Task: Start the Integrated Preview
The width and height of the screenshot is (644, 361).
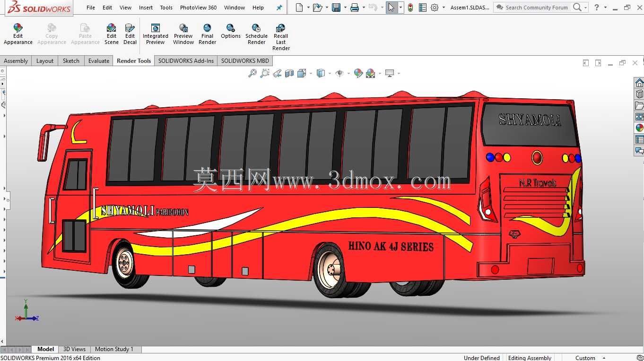Action: (155, 34)
